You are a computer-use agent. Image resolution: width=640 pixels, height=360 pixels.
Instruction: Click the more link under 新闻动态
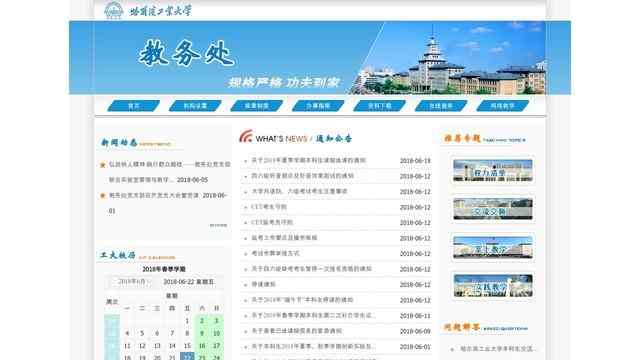click(218, 225)
